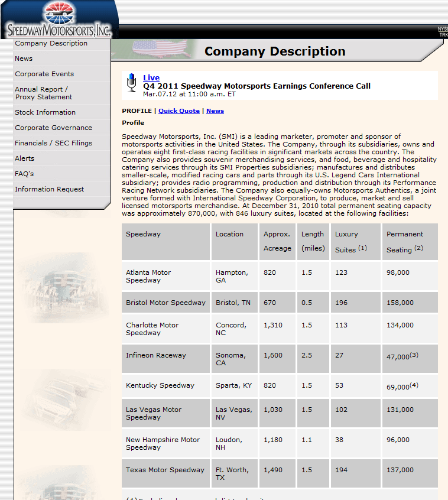Click Charlotte's 1,310 acreage value
This screenshot has width=448, height=500.
(x=273, y=325)
